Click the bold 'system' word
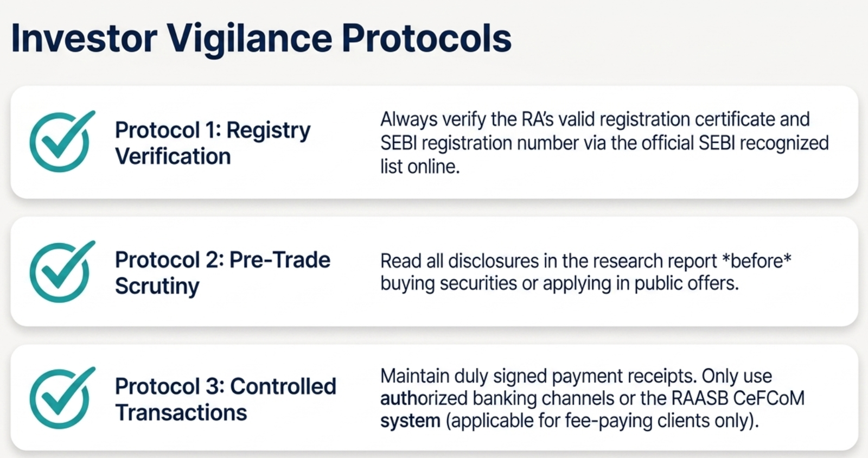 (410, 421)
